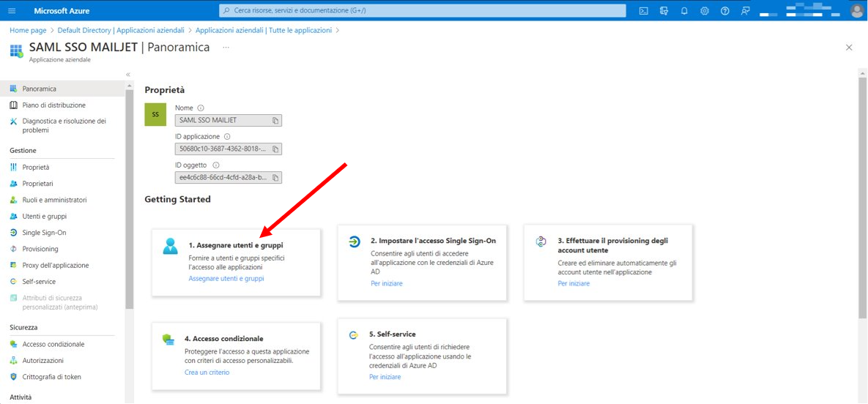
Task: Click the main content vertical scrollbar
Action: [862, 198]
